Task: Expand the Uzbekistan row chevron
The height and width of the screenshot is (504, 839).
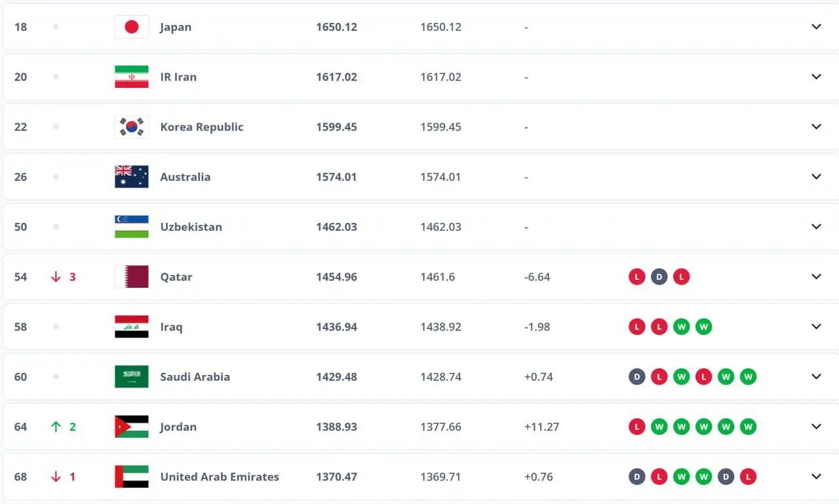Action: point(816,227)
